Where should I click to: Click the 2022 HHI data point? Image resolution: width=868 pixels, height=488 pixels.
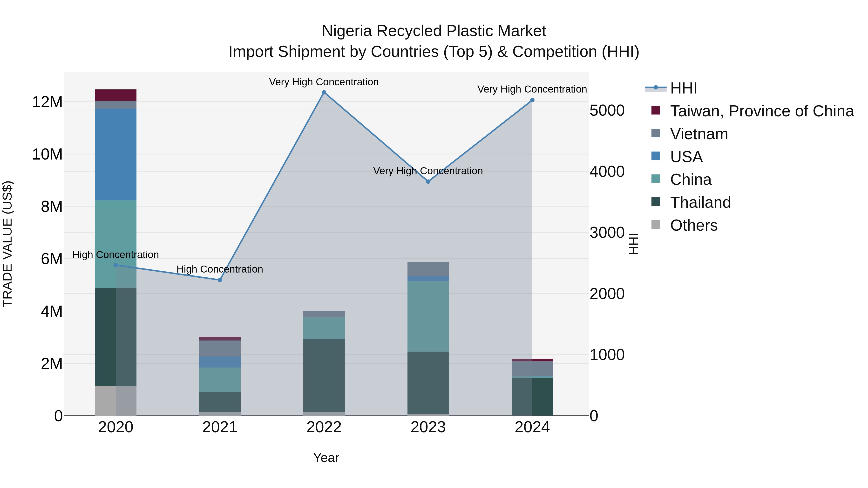point(324,92)
